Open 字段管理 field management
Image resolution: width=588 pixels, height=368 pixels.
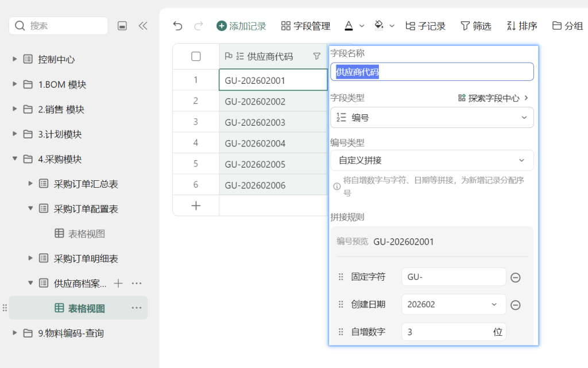click(305, 26)
